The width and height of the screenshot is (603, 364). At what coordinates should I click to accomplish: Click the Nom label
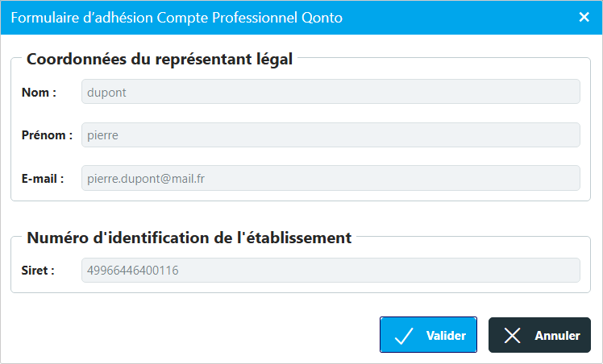(39, 93)
